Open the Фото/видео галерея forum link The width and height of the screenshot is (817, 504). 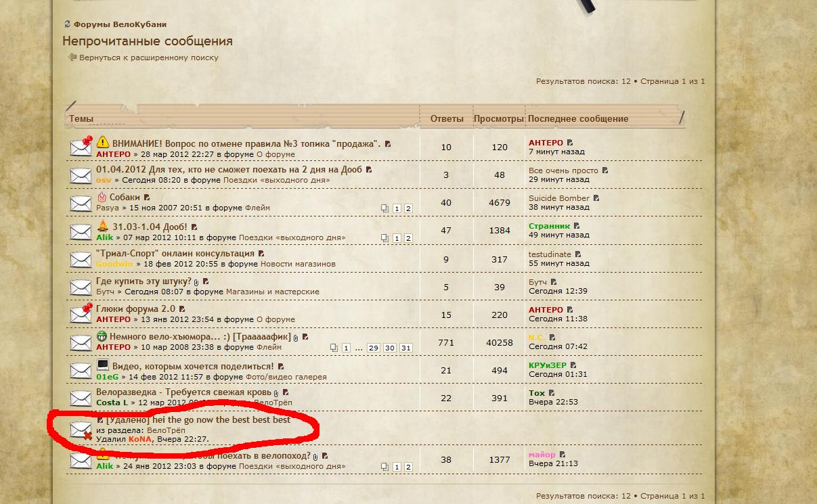click(286, 377)
